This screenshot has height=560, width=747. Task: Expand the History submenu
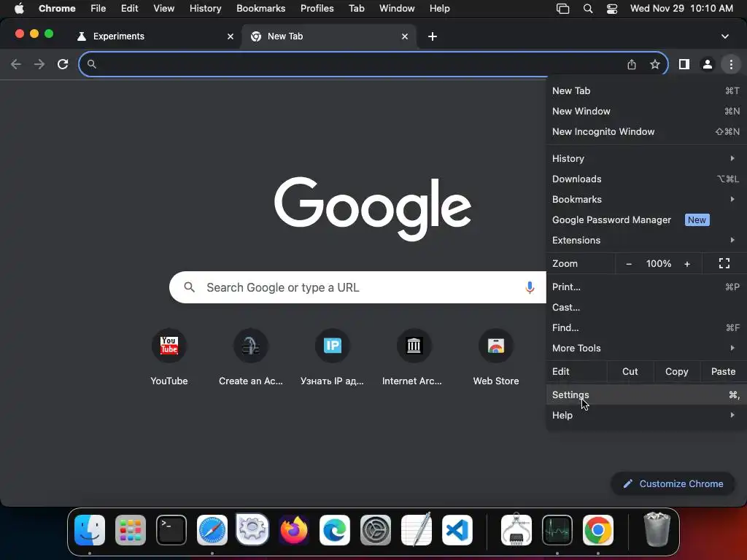(x=646, y=158)
